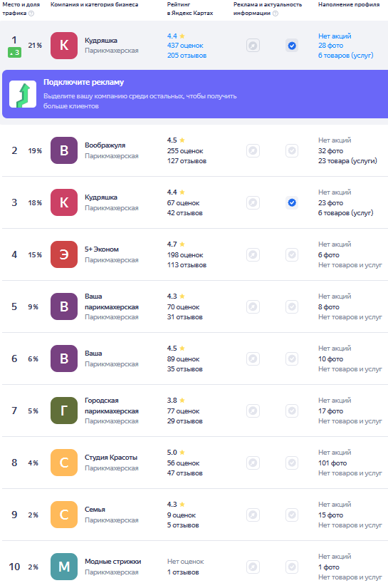Image resolution: width=388 pixels, height=588 pixels.
Task: Select the Воображуля company name
Action: pyautogui.click(x=105, y=145)
